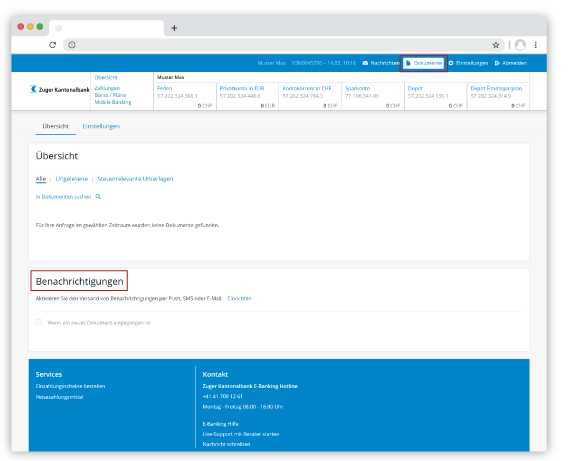574x461 pixels.
Task: Select the Kontokorrent in CHF account
Action: (x=310, y=96)
